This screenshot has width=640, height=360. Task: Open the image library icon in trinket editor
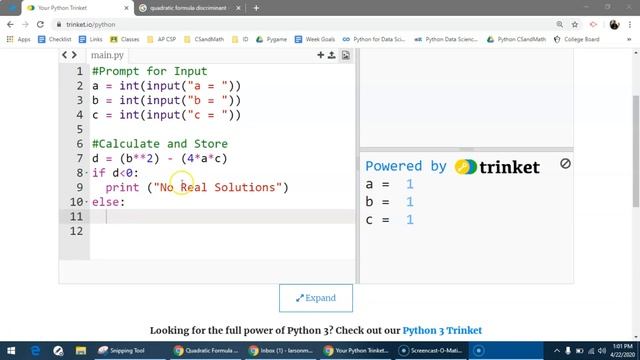(x=346, y=55)
